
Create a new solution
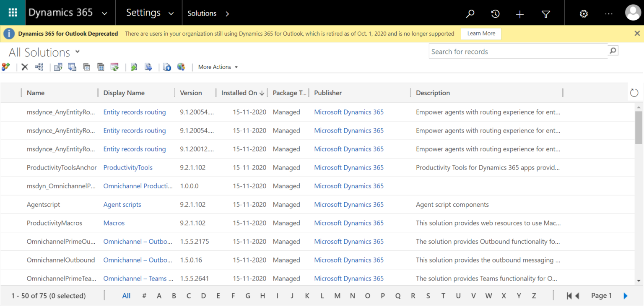pos(6,67)
